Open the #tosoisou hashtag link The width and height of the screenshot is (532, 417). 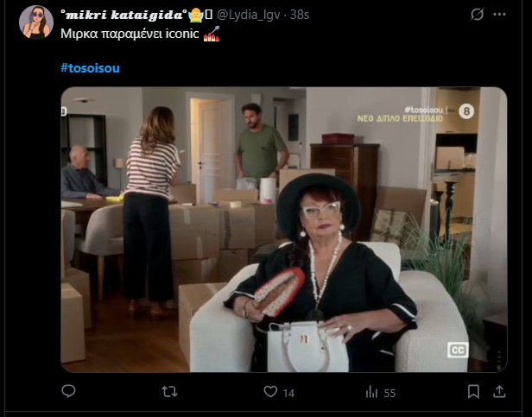point(90,68)
